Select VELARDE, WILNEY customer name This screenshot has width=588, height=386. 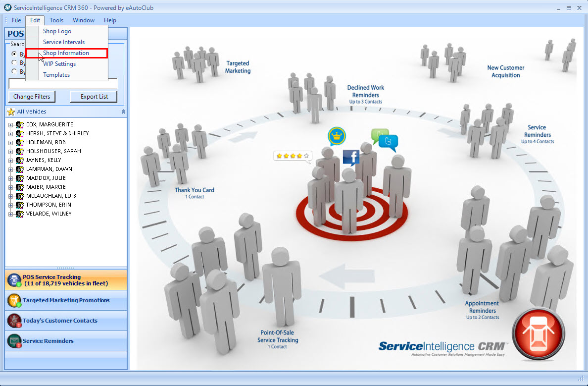point(49,214)
